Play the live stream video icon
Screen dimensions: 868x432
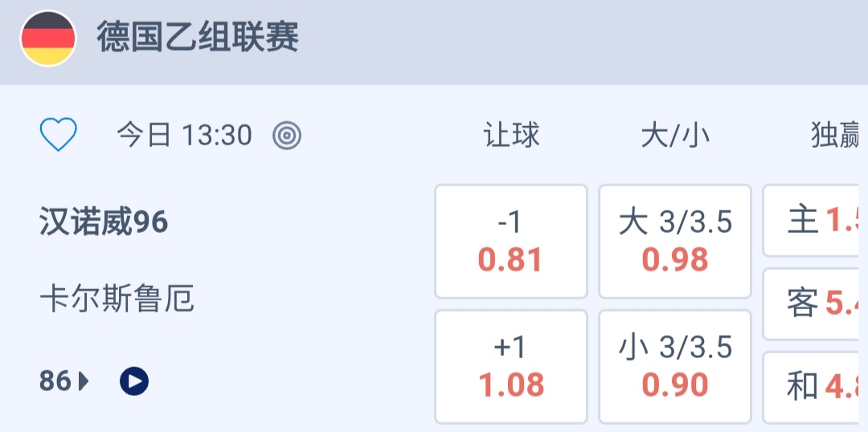click(x=134, y=381)
